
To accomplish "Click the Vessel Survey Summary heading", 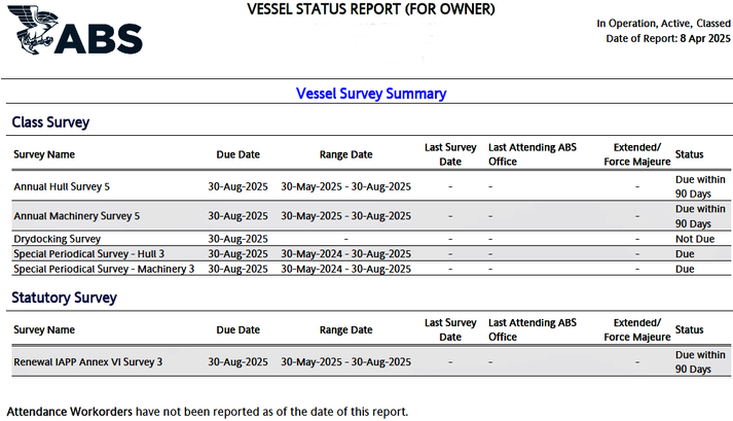I will click(x=371, y=93).
